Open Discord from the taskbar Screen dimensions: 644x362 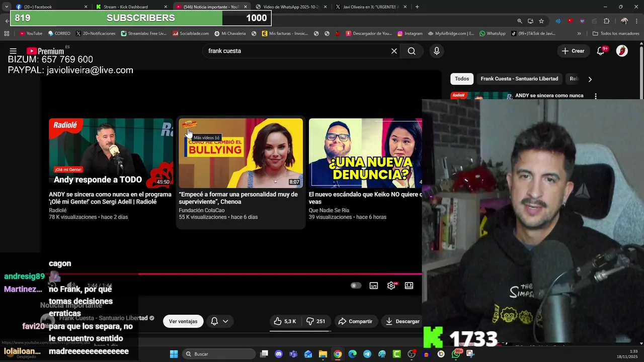point(279,354)
